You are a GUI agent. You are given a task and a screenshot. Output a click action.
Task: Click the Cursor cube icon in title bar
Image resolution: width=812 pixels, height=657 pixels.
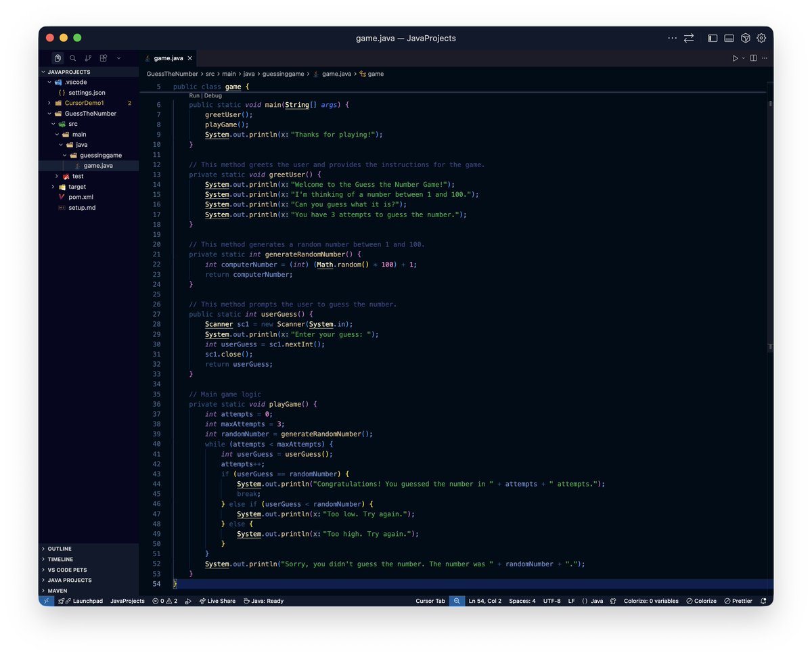[x=746, y=38]
